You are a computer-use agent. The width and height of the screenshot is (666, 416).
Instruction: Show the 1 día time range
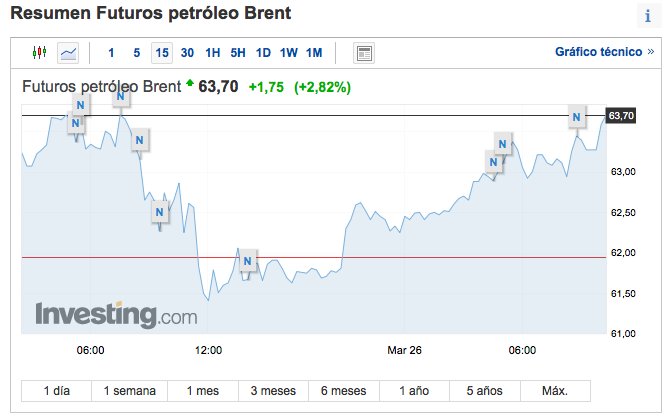tap(56, 390)
